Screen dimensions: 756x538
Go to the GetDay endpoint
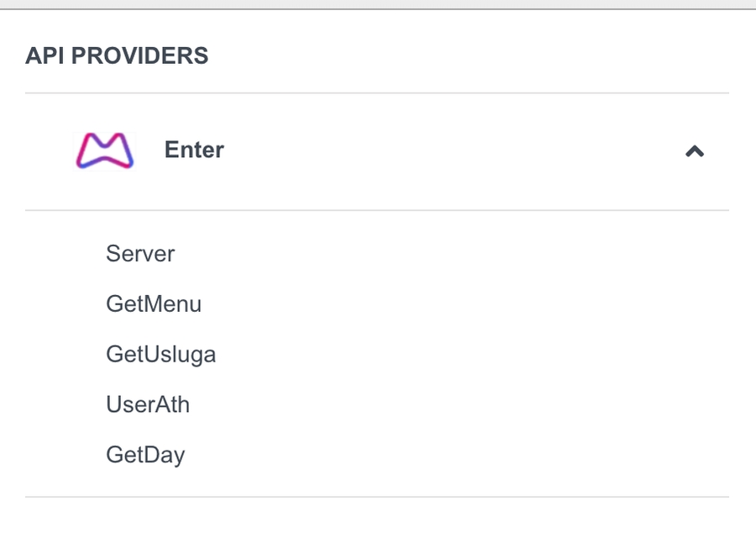[x=145, y=455]
